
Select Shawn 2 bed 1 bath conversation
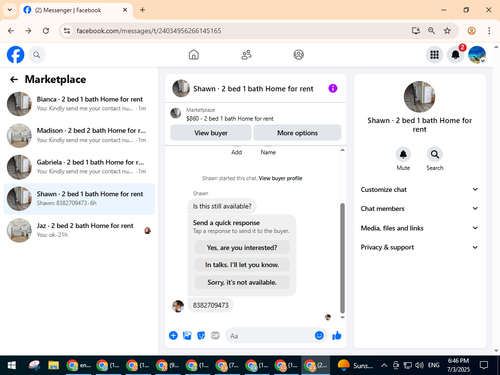tap(79, 199)
